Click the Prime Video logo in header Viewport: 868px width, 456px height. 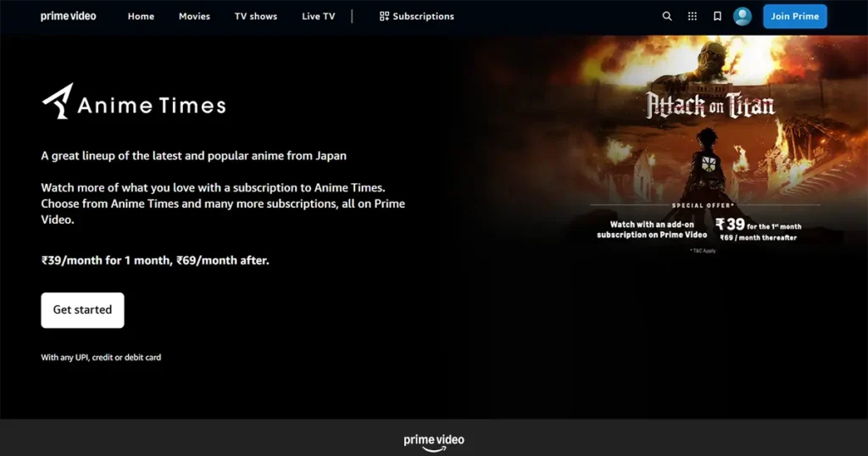pos(68,16)
